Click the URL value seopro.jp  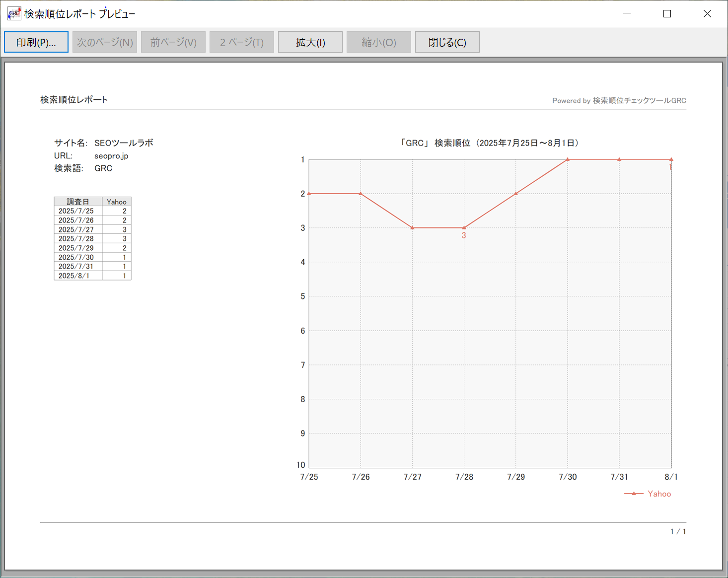111,156
